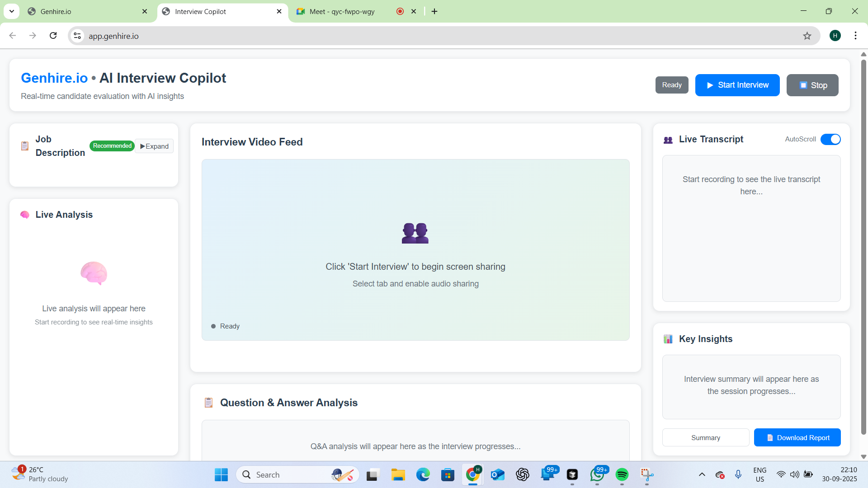Click the bar chart icon next to Key Insights
Screen dimensions: 868x488
(669, 338)
